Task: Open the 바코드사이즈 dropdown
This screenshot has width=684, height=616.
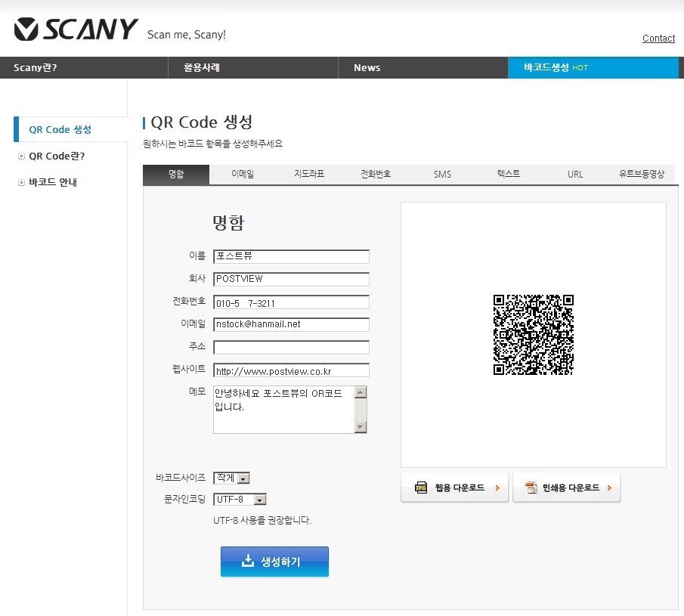Action: click(x=231, y=478)
